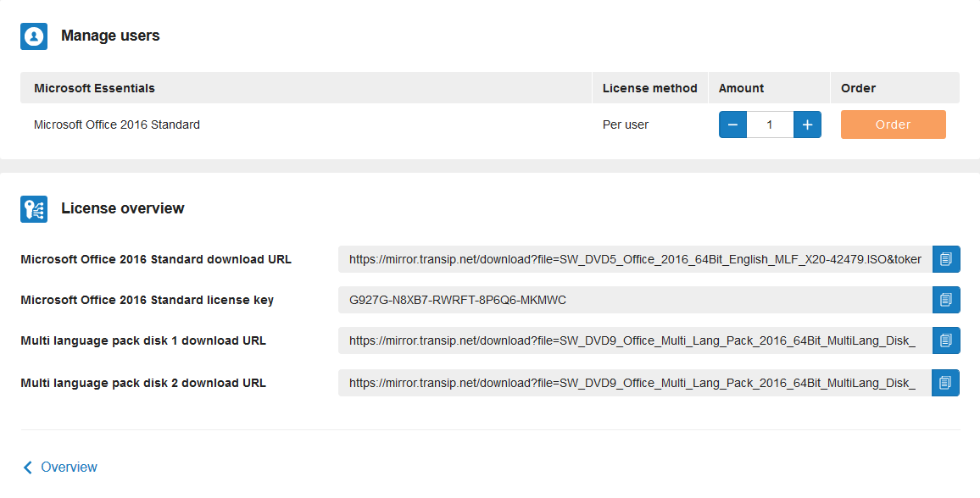Click the License overview heading

[122, 208]
